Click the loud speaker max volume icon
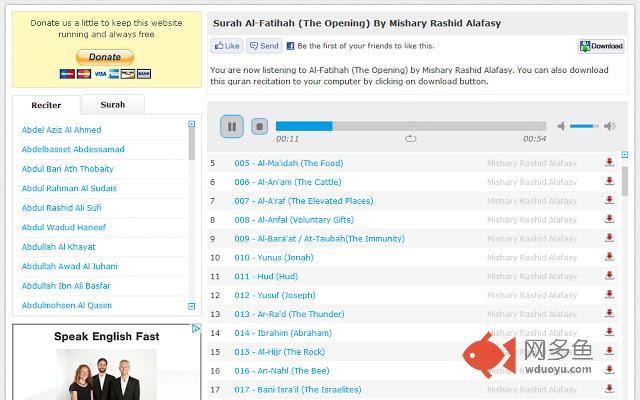This screenshot has height=400, width=640. [x=609, y=126]
